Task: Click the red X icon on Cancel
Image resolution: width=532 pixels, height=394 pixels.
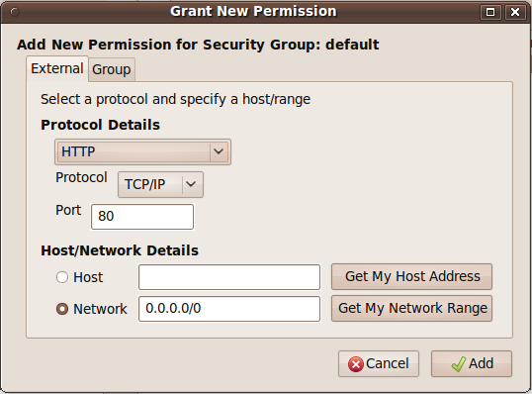Action: point(356,364)
